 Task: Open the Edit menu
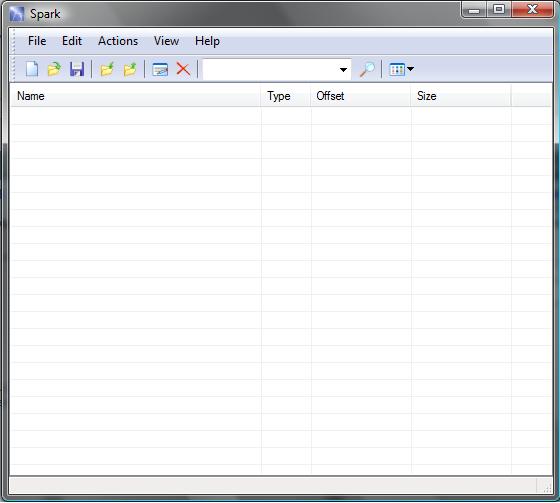point(72,41)
